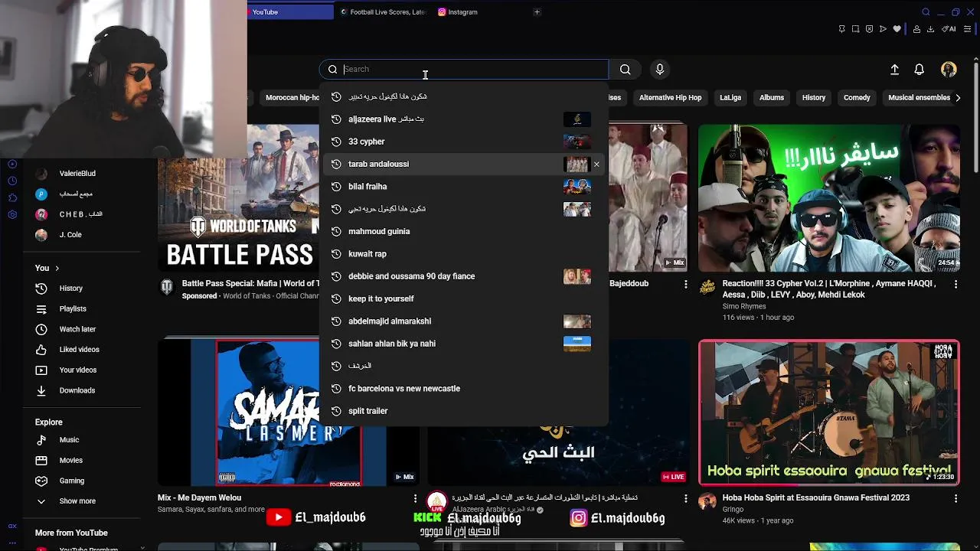Open options menu for Bajeddoub video
Screen dimensions: 980x551
(685, 284)
